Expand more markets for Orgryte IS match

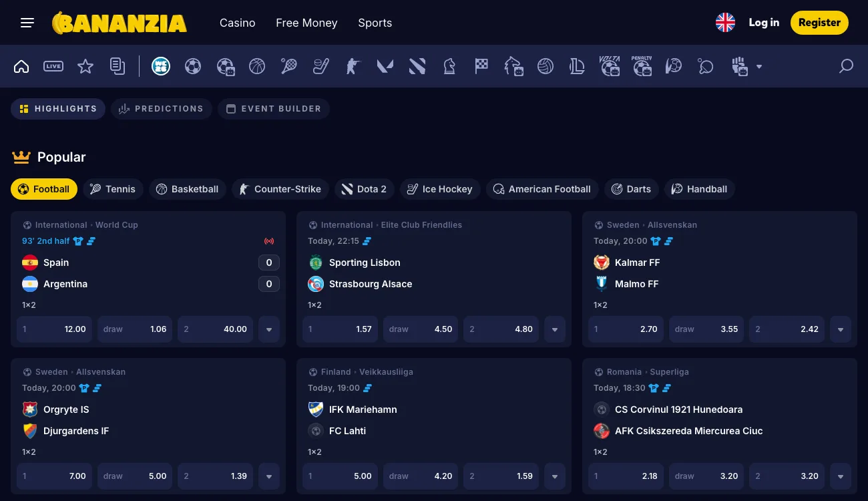[269, 476]
